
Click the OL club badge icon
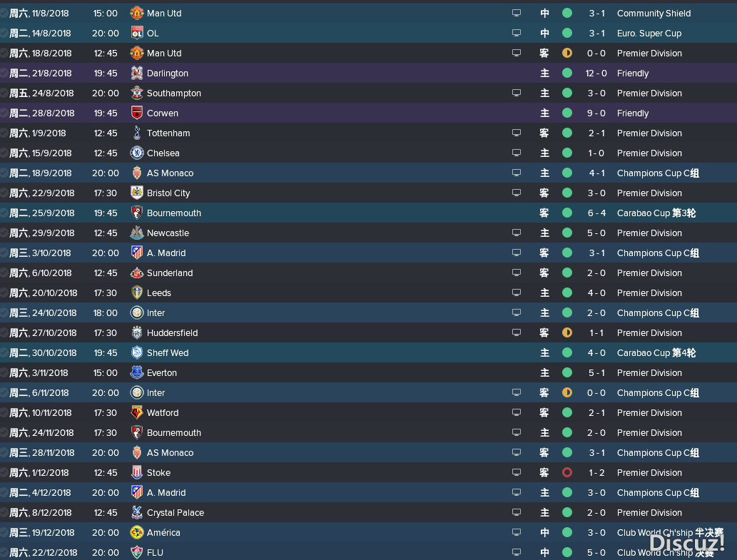(136, 33)
